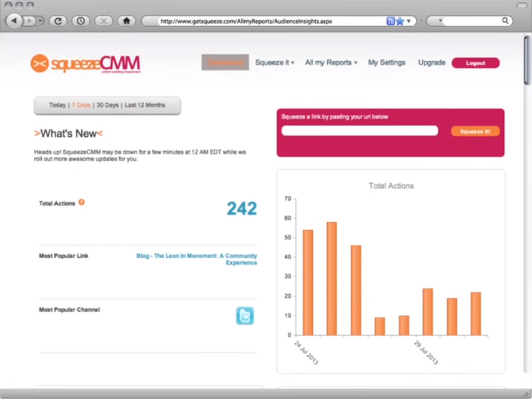Image resolution: width=532 pixels, height=399 pixels.
Task: Open the Dashboard nav item
Action: 225,62
